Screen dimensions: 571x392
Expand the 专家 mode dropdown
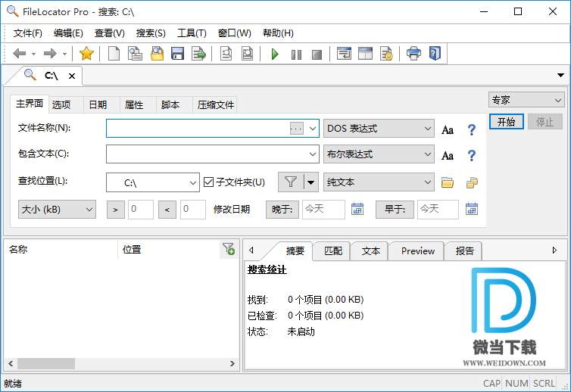point(526,100)
